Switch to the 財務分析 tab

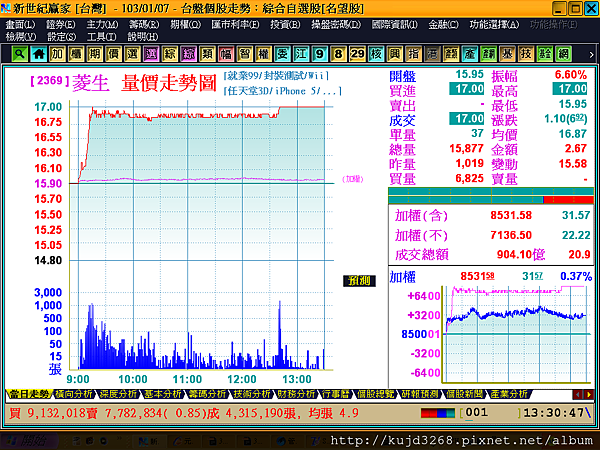pos(297,394)
